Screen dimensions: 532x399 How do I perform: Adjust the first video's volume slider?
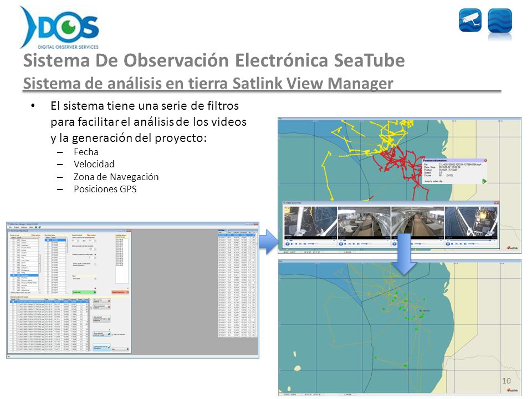313,244
